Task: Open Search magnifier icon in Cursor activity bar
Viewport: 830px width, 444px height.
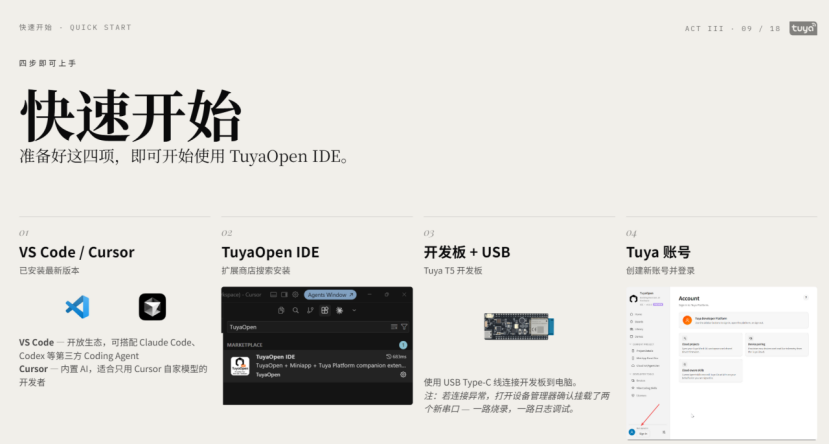Action: (x=296, y=311)
